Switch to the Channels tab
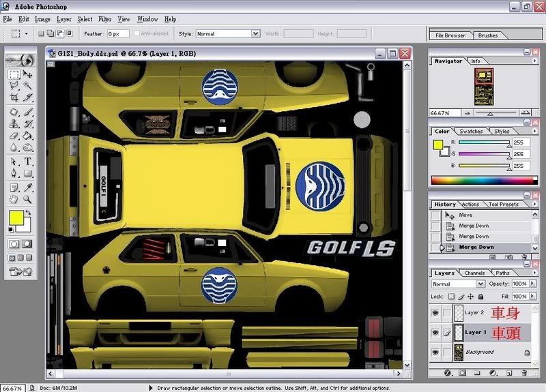 [x=474, y=273]
